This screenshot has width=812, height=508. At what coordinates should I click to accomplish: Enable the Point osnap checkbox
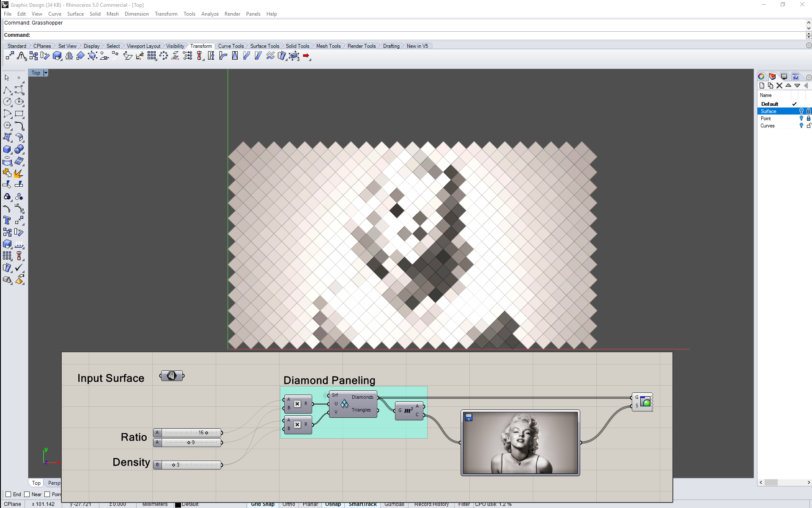coord(47,494)
